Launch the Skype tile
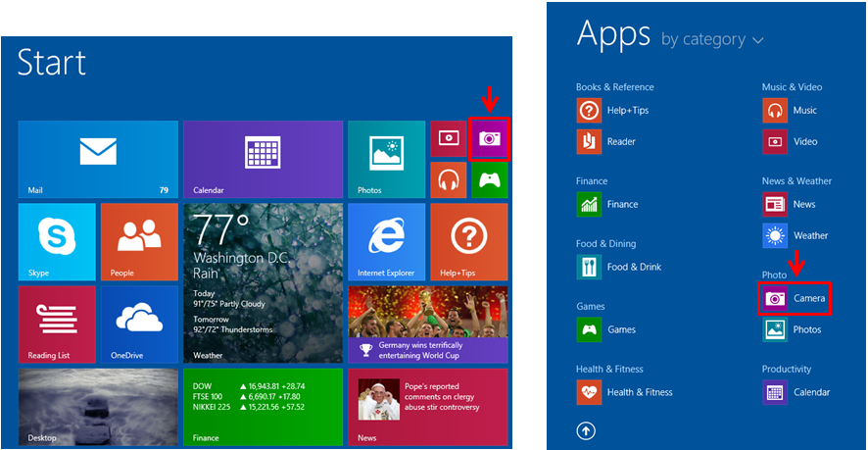This screenshot has width=868, height=450. point(57,241)
